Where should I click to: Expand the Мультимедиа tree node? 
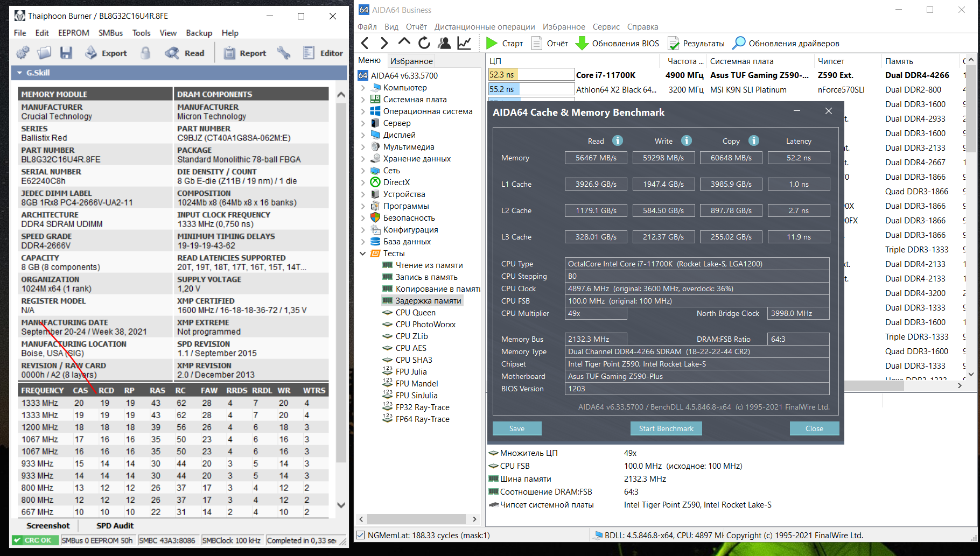(x=363, y=147)
